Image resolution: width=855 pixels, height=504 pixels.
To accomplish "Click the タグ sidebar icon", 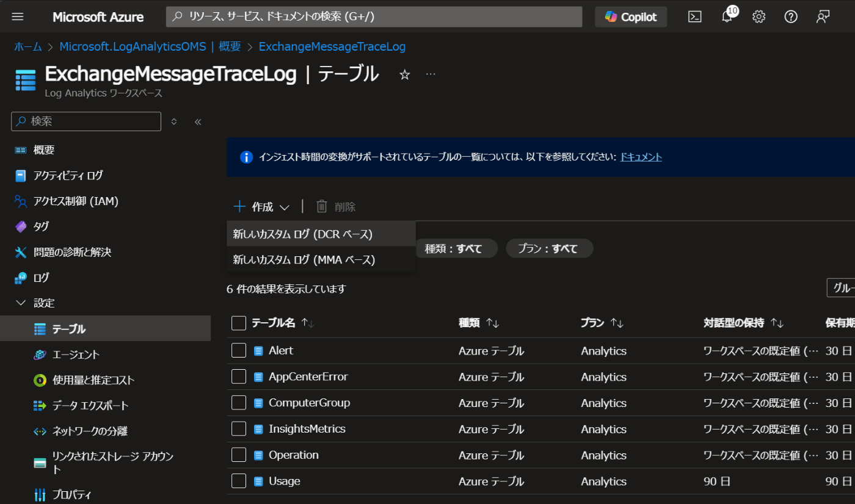I will point(21,226).
